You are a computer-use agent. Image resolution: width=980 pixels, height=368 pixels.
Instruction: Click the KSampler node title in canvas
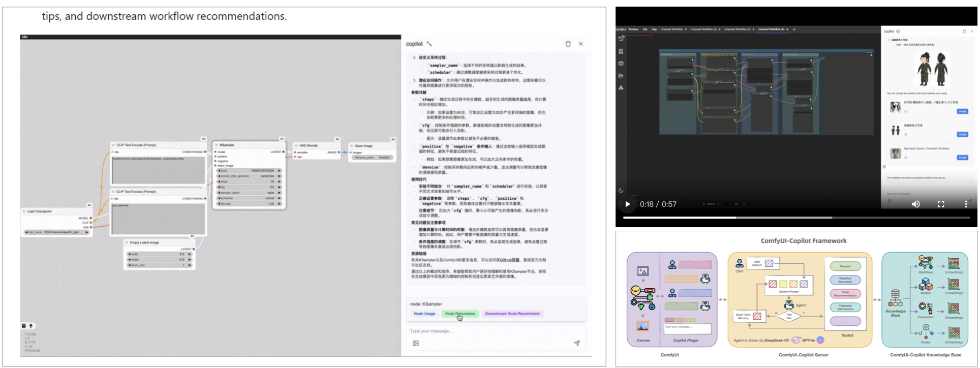227,145
